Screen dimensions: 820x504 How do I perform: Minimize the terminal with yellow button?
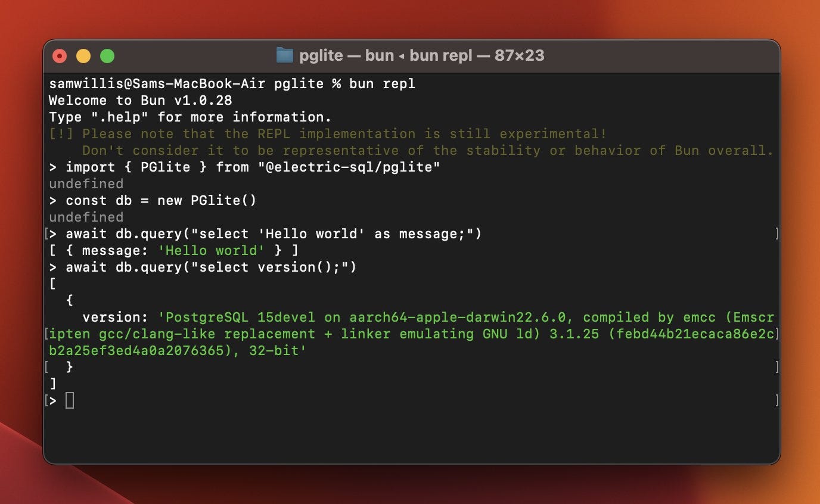tap(83, 56)
